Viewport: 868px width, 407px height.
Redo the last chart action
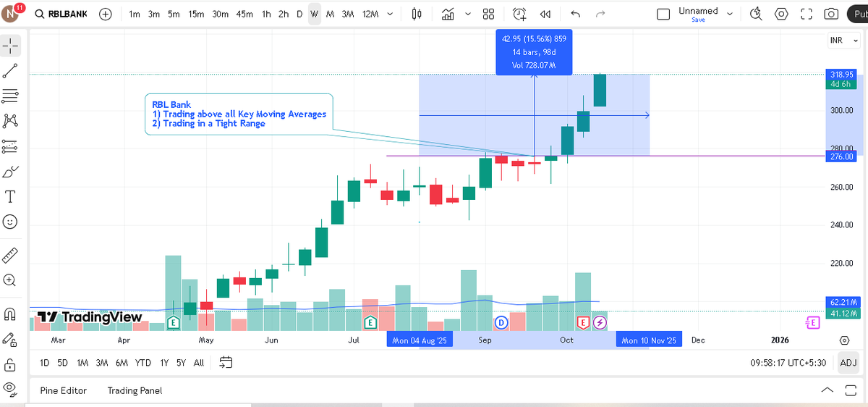click(x=600, y=14)
